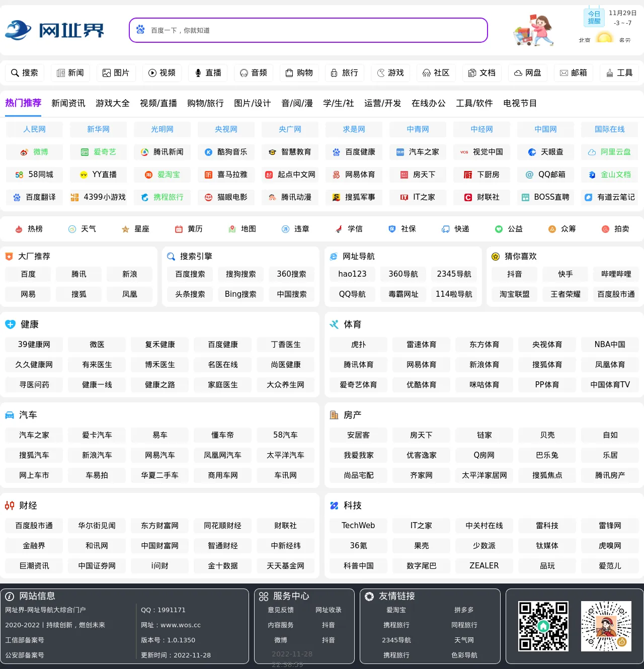Select the 新闻 category button

pyautogui.click(x=70, y=73)
